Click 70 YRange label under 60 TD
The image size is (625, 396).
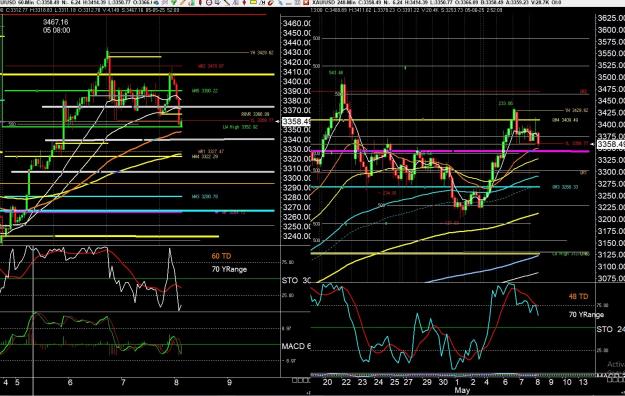(x=229, y=270)
